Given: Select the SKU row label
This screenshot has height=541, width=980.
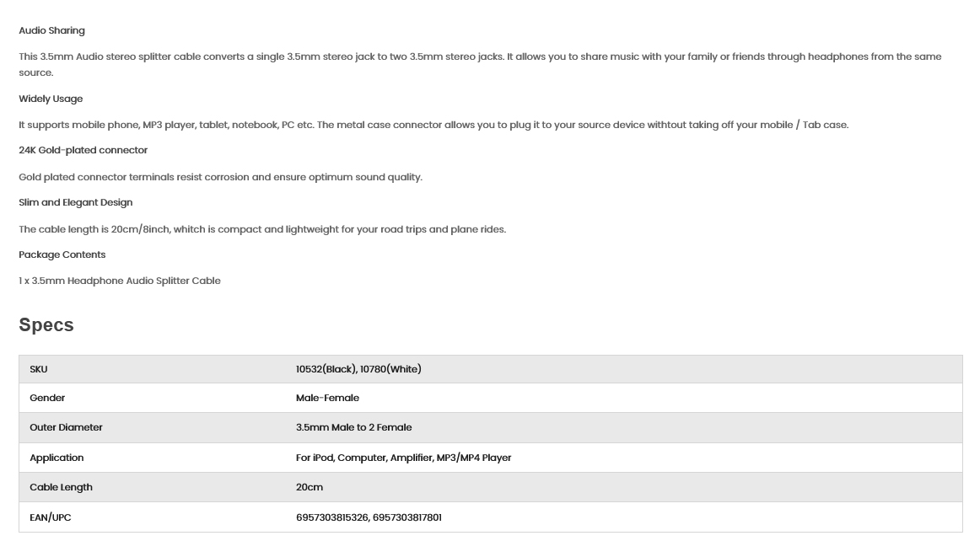Looking at the screenshot, I should pos(39,369).
